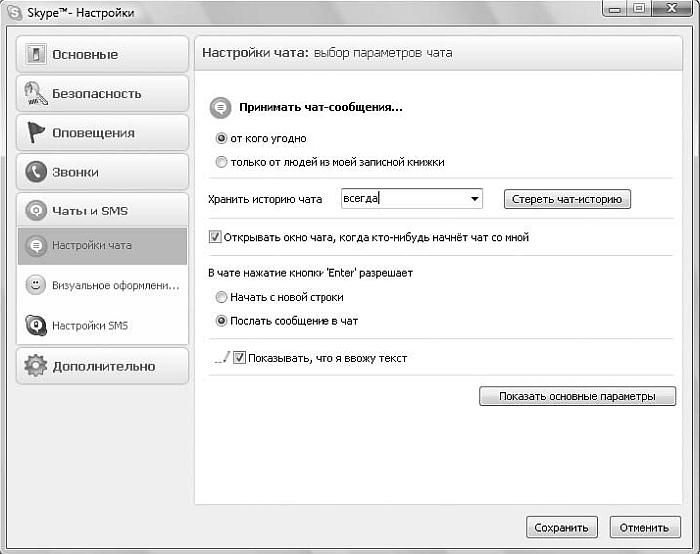Click the Оповещения flag icon
This screenshot has width=700, height=554.
36,132
